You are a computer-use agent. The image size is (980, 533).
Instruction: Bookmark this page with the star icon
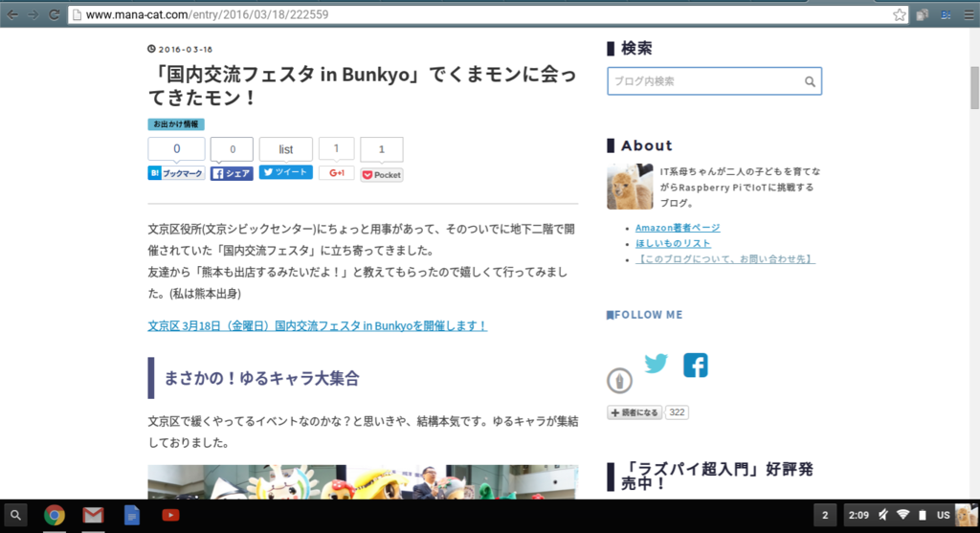[x=899, y=15]
